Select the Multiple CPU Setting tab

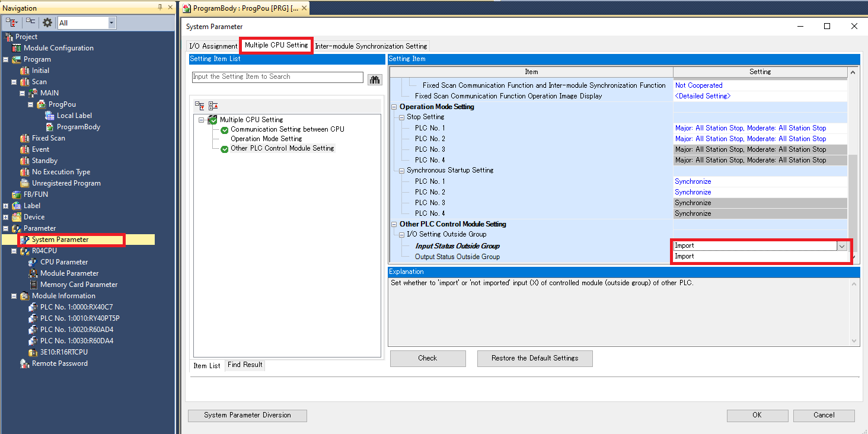tap(276, 45)
